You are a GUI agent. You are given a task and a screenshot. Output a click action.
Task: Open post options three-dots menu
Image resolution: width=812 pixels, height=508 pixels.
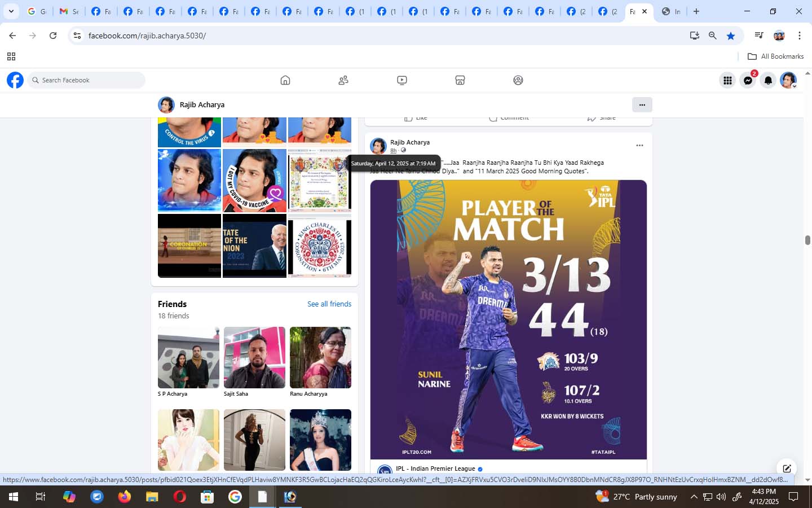point(639,146)
